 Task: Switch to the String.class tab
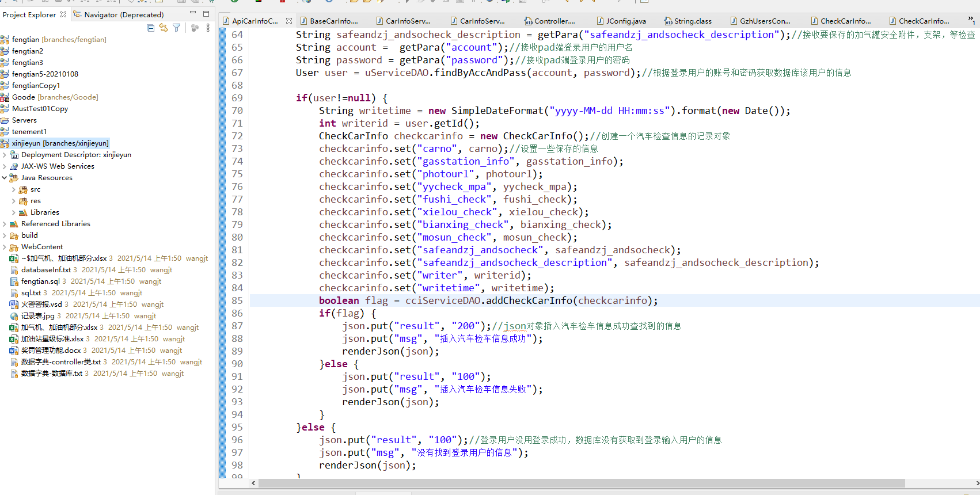click(693, 21)
